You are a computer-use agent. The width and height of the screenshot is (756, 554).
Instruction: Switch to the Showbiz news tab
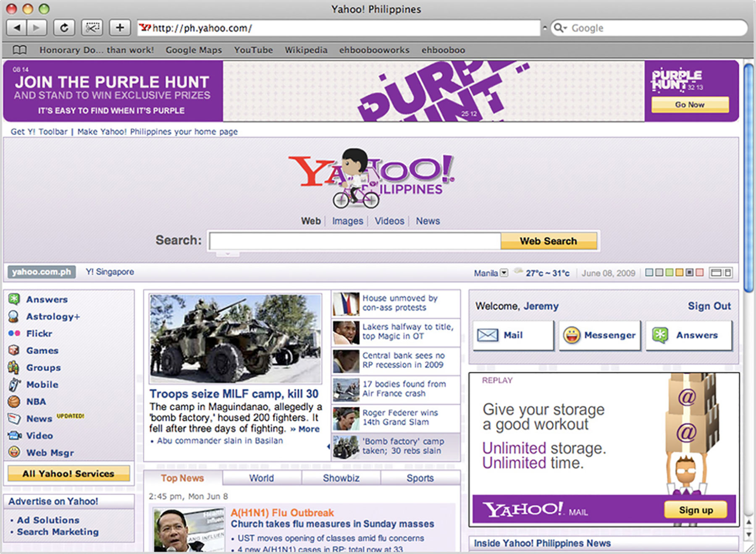pyautogui.click(x=341, y=478)
